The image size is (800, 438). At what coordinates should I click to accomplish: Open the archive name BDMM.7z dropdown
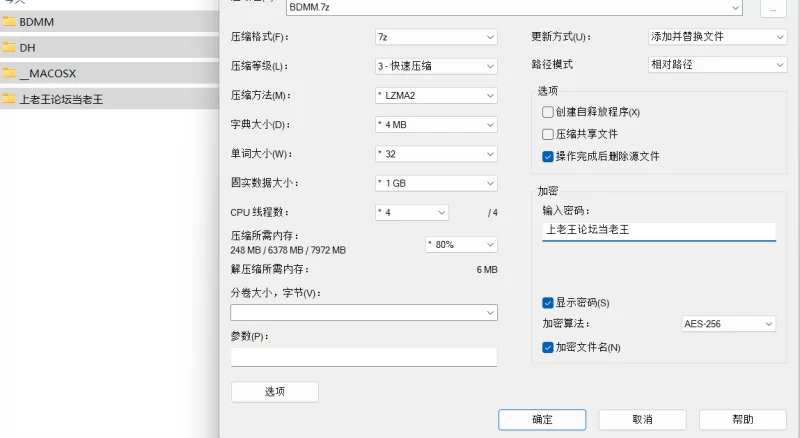pyautogui.click(x=514, y=8)
